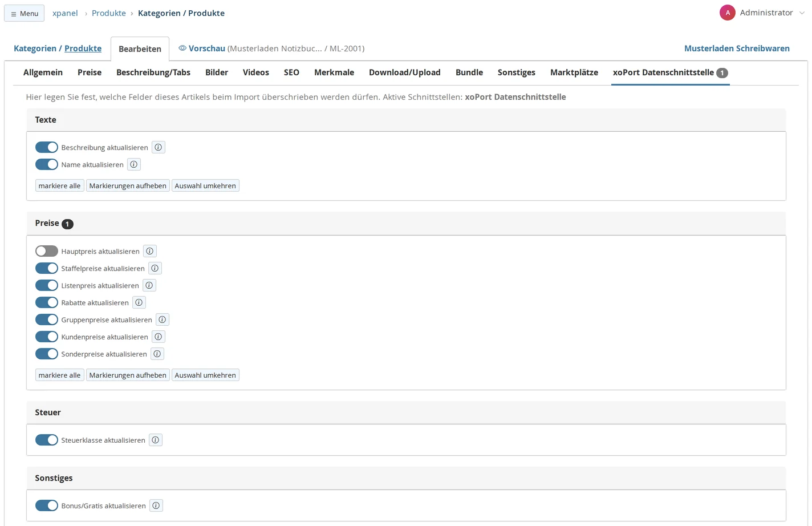This screenshot has width=812, height=526.
Task: Select the Merkmale tab
Action: 334,72
